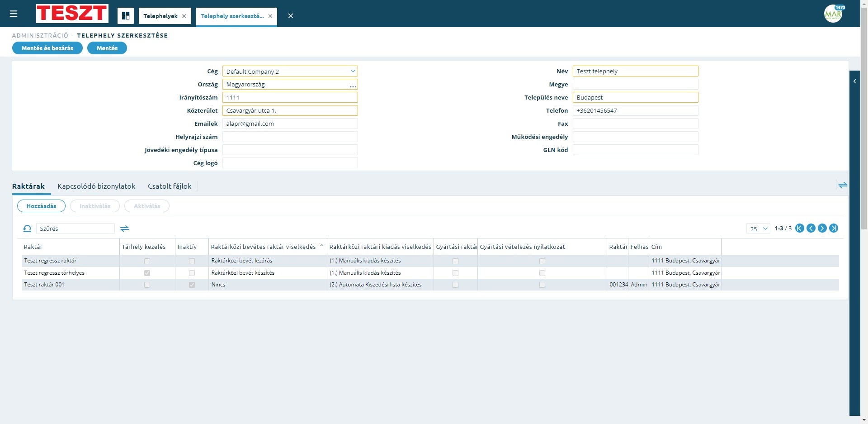Viewport: 868px width, 424px height.
Task: Click the vertical page scrollbar
Action: pos(864,118)
